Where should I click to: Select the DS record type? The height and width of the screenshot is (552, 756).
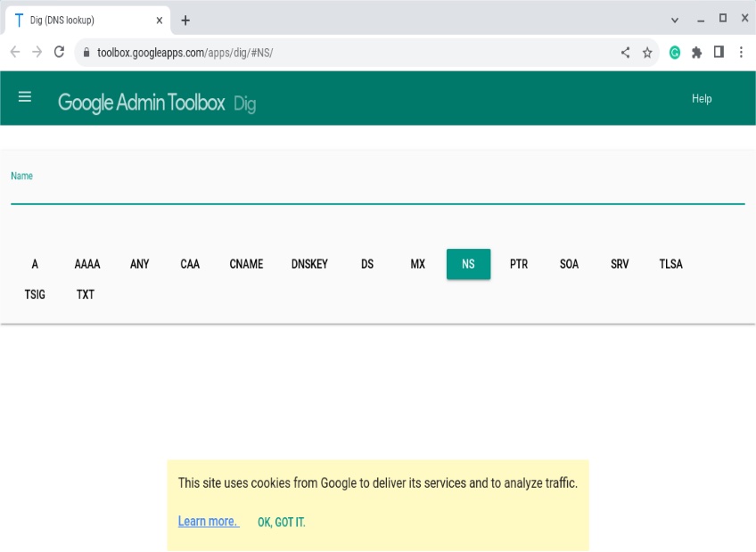(367, 264)
